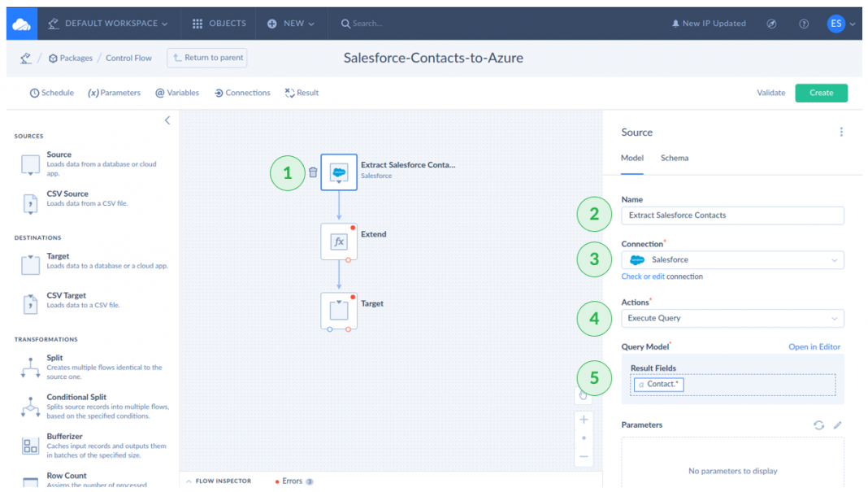Viewport: 868px width, 492px height.
Task: Expand the Connection dropdown showing Salesforce
Action: pos(732,260)
